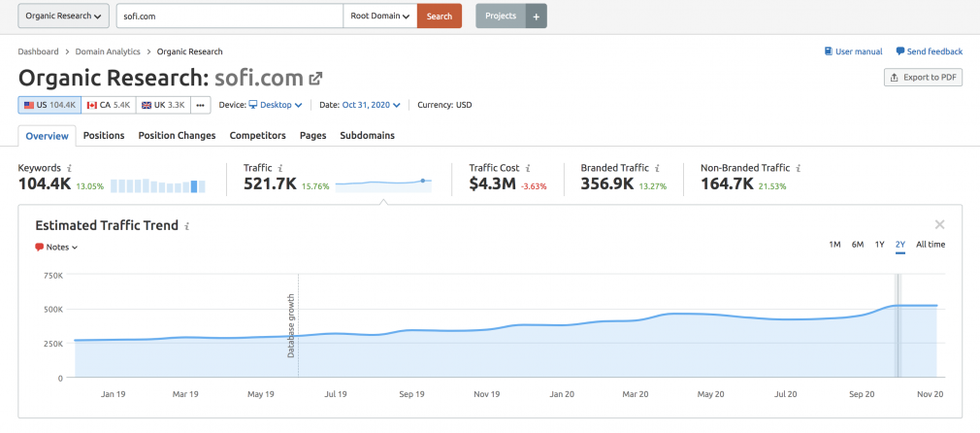This screenshot has width=980, height=433.
Task: Click the Traffic sparkline thumbnail
Action: 383,184
